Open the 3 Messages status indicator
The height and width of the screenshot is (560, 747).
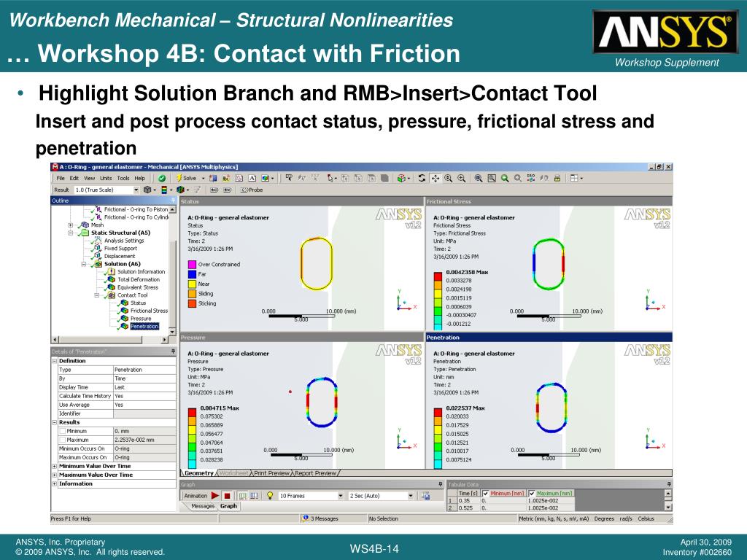[320, 518]
